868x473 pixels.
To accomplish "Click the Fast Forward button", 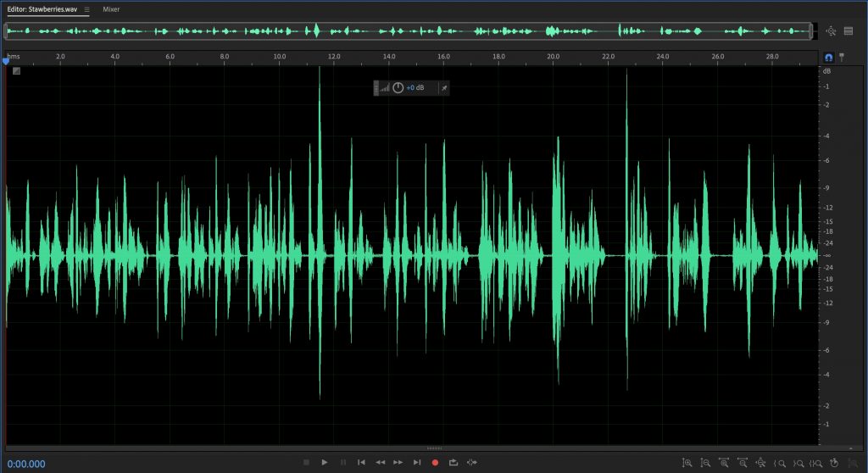I will point(398,462).
